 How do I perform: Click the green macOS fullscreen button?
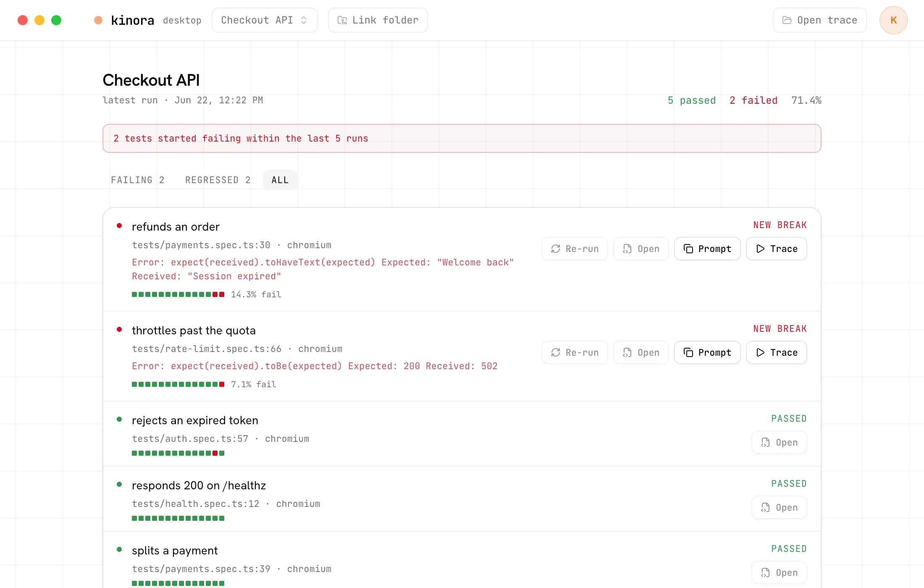pos(56,20)
